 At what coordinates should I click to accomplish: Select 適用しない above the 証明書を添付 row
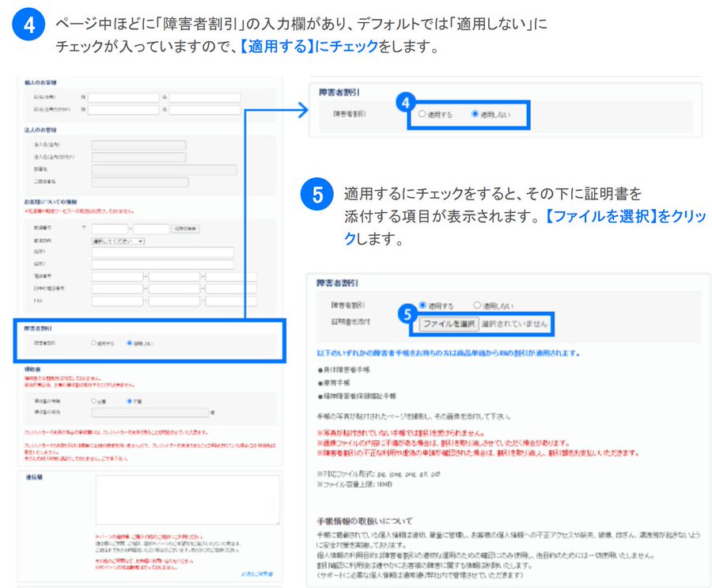[476, 305]
